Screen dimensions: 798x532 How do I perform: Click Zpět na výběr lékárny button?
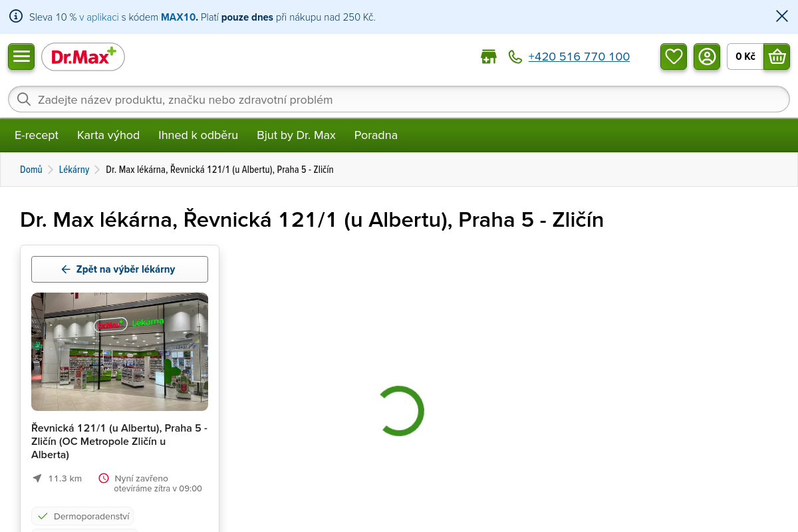(x=120, y=269)
